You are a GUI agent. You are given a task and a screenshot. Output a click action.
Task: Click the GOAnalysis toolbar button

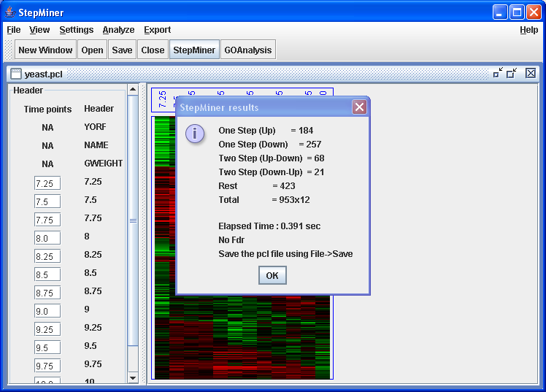[x=248, y=50]
